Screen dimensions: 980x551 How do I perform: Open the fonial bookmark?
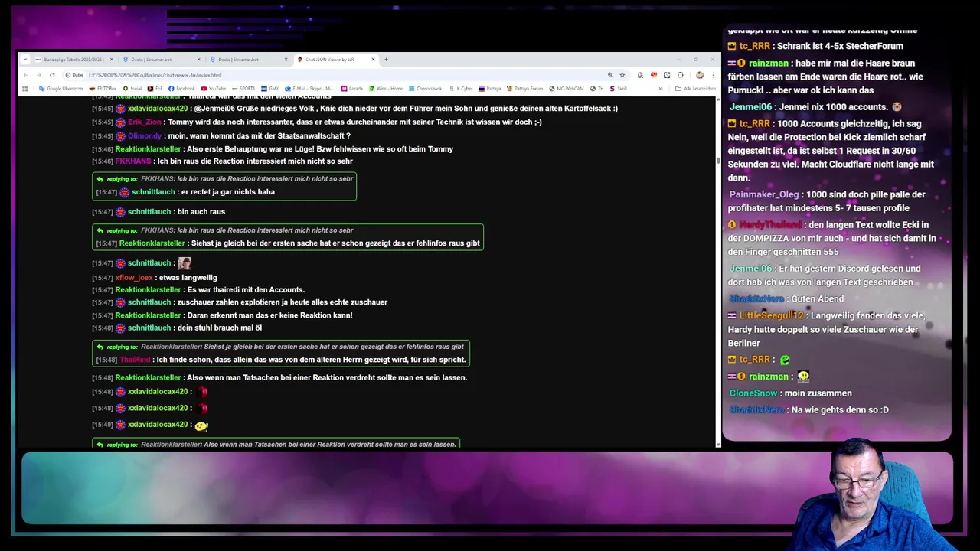(x=132, y=88)
